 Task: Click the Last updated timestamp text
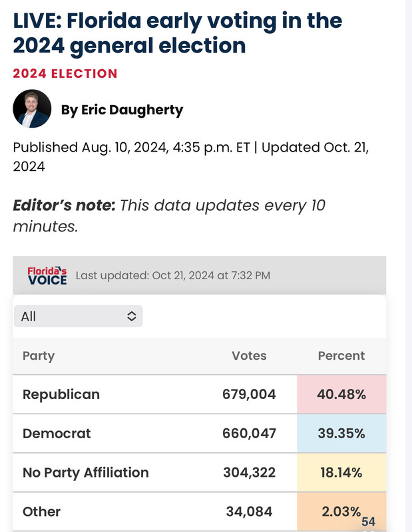[x=173, y=275]
